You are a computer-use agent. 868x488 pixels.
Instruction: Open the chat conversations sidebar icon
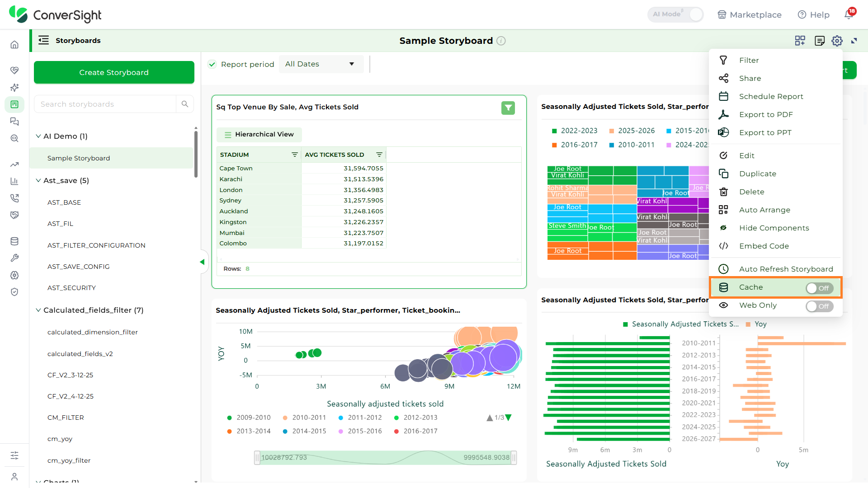[14, 122]
